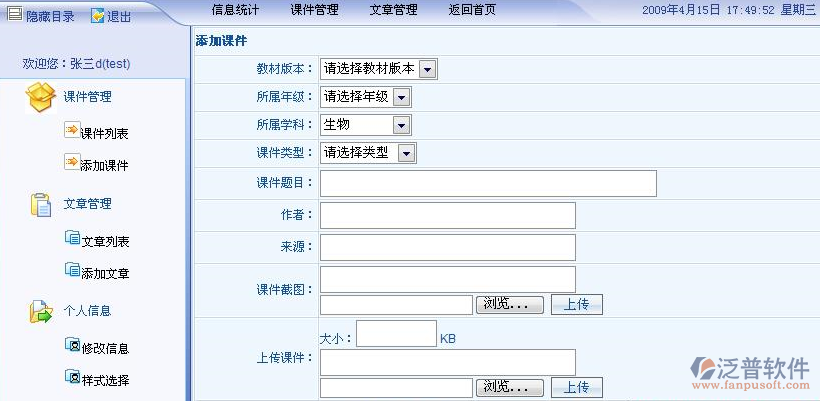Image resolution: width=820 pixels, height=401 pixels.
Task: Open the 信息统计 menu
Action: coord(236,11)
